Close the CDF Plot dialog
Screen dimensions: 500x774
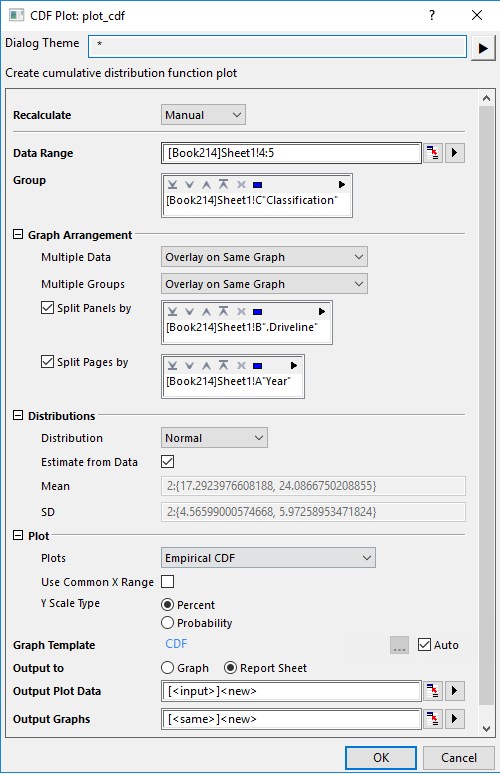(477, 15)
